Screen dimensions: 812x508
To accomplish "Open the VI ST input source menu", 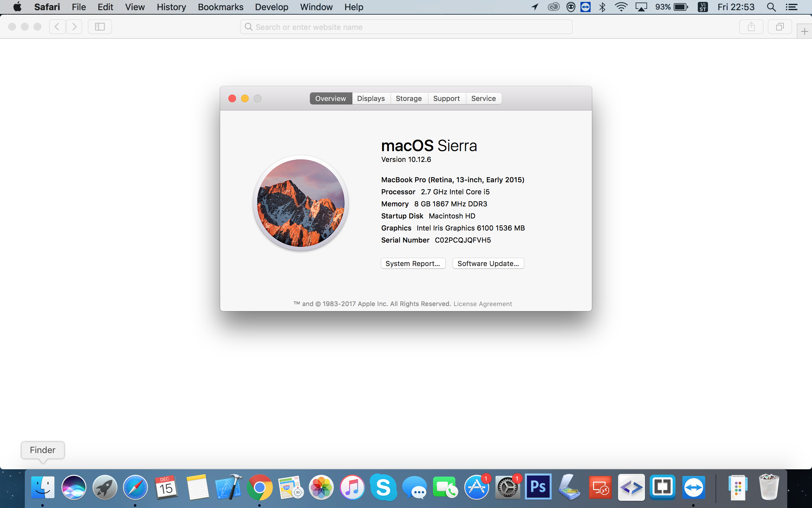I will pyautogui.click(x=703, y=7).
